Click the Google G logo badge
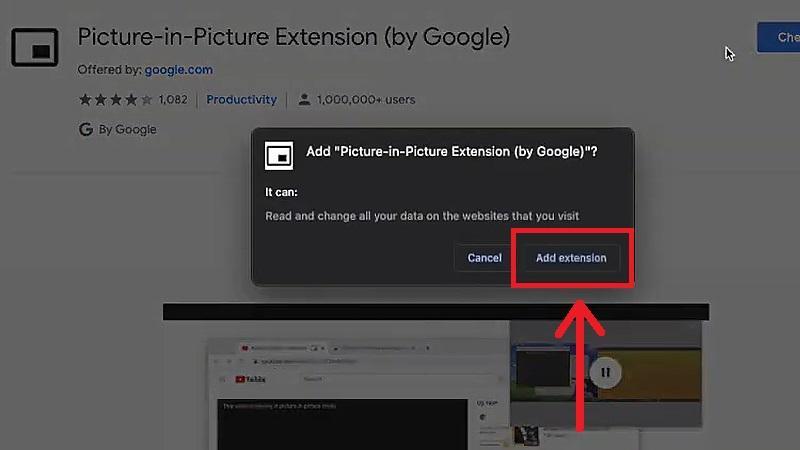The height and width of the screenshot is (450, 800). click(x=85, y=129)
